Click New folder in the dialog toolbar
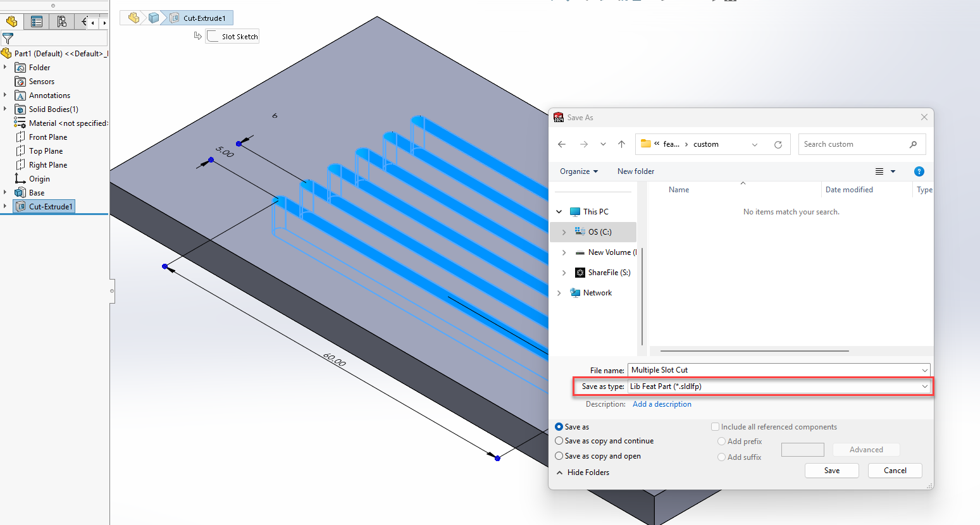Viewport: 980px width, 525px height. pos(636,171)
